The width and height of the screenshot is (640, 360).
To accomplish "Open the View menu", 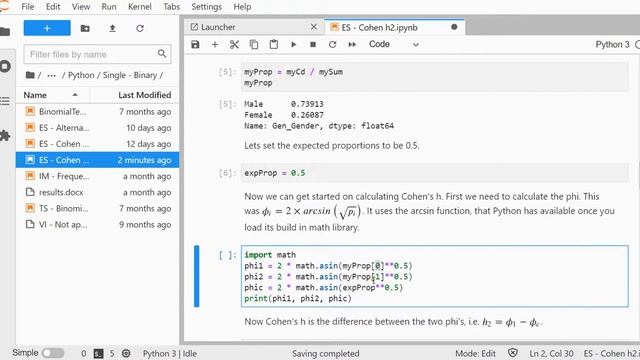I will point(81,7).
